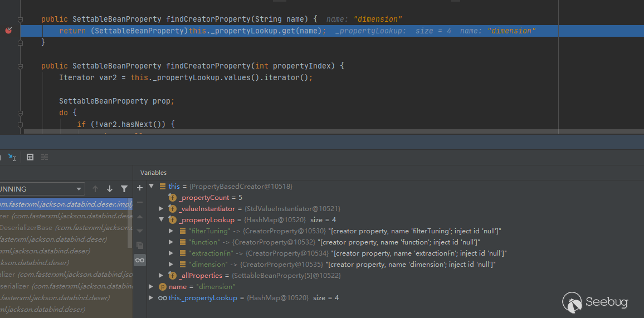Click the filter frames funnel icon
Viewport: 644px width, 318px height.
(x=124, y=189)
